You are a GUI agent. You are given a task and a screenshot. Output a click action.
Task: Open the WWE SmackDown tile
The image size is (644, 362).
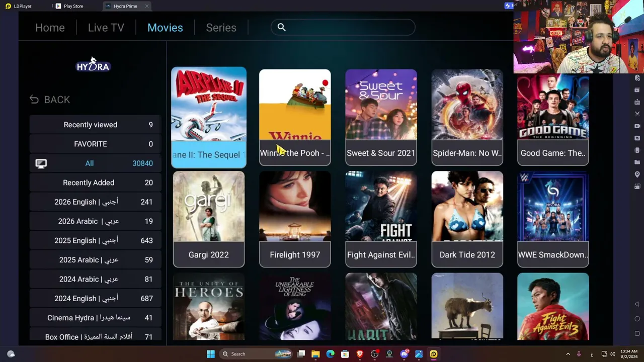pos(553,219)
